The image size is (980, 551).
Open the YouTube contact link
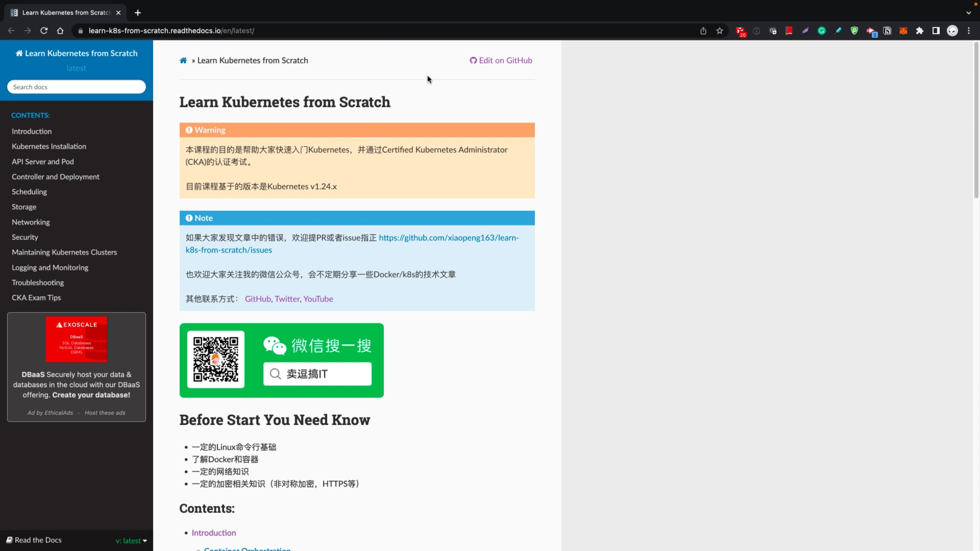(x=318, y=299)
